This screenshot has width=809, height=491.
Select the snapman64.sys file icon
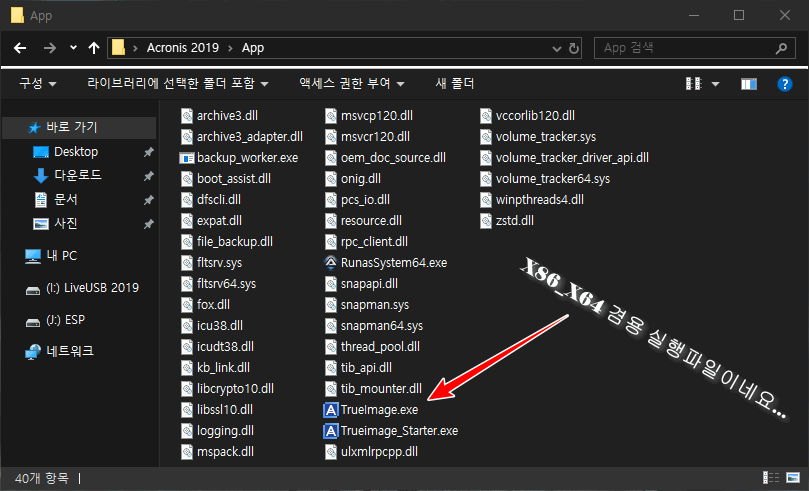click(331, 326)
